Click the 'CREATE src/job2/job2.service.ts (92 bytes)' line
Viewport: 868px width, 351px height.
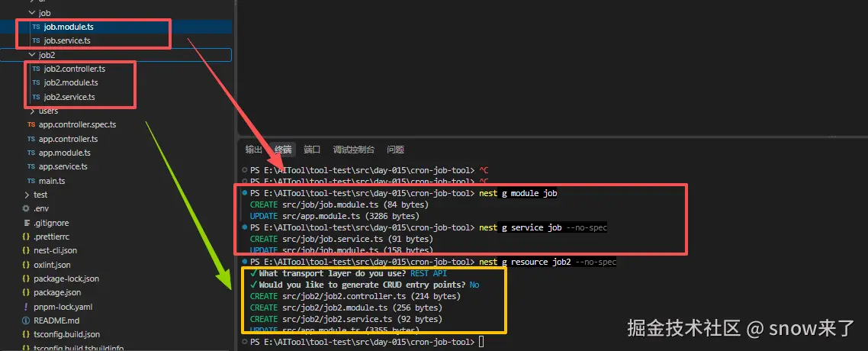tap(346, 319)
